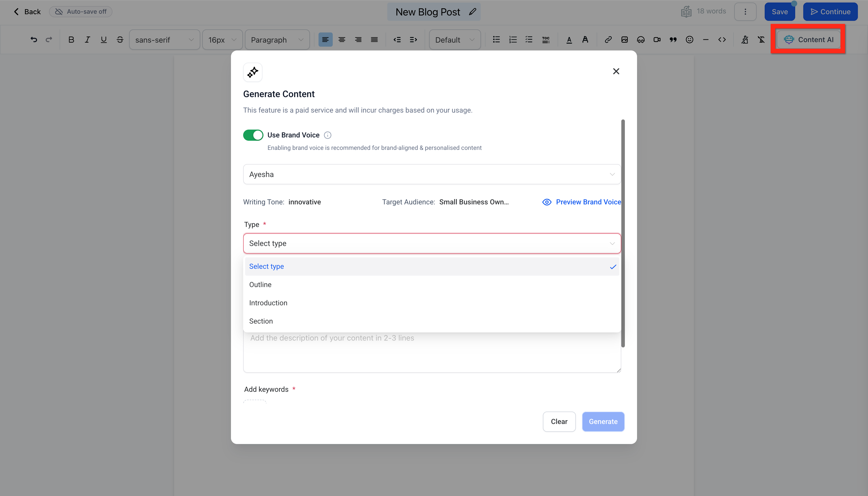This screenshot has width=868, height=496.
Task: Expand the sans-serif font family dropdown
Action: [164, 40]
